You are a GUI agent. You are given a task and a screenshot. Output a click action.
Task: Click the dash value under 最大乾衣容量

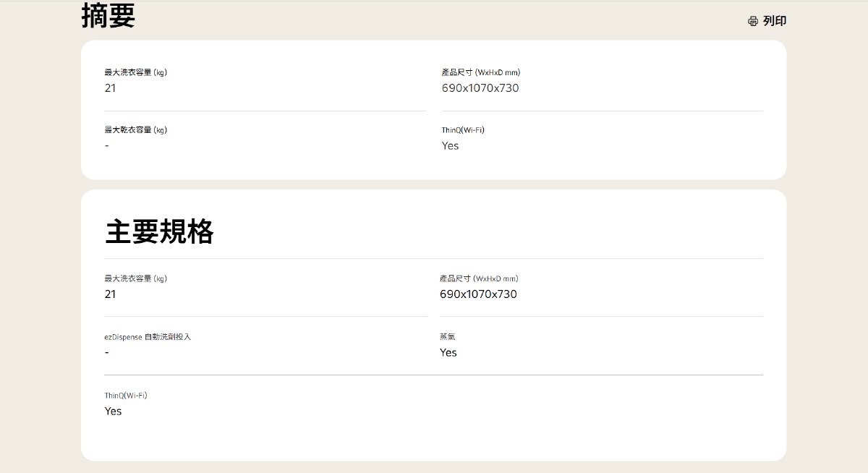107,145
